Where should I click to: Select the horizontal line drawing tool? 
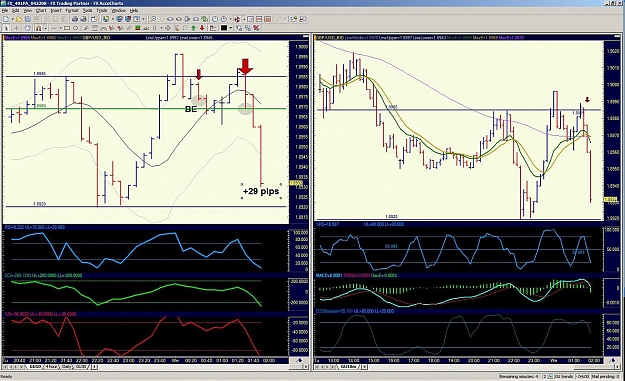[54, 28]
